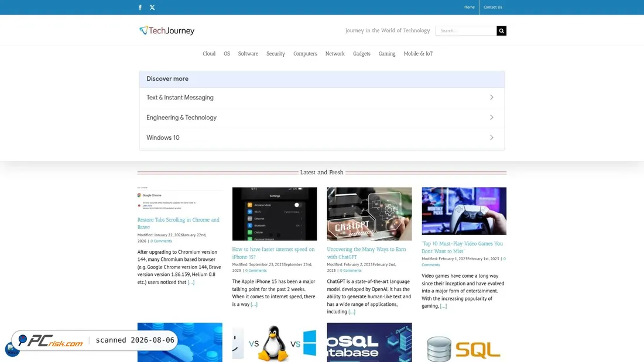This screenshot has width=644, height=362.
Task: Open article Uncovering the Many Ways to Earn with ChatGPT
Action: pos(366,253)
